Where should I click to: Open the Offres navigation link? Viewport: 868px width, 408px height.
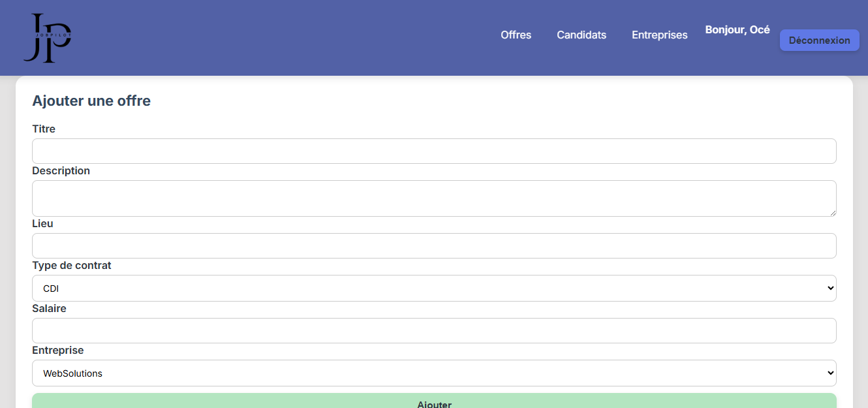pyautogui.click(x=516, y=35)
